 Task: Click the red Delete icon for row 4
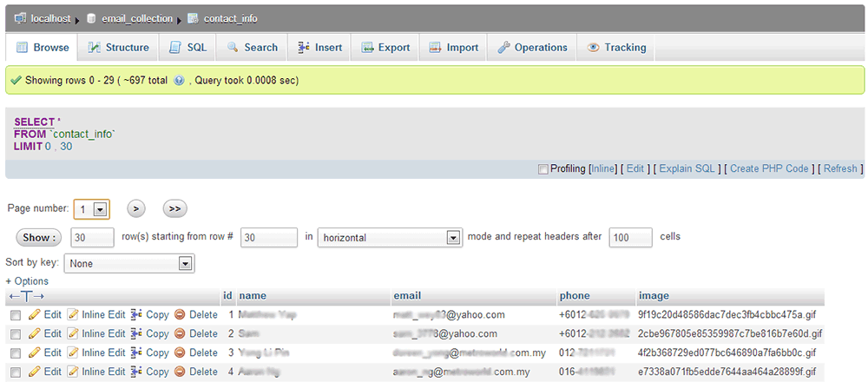point(180,372)
